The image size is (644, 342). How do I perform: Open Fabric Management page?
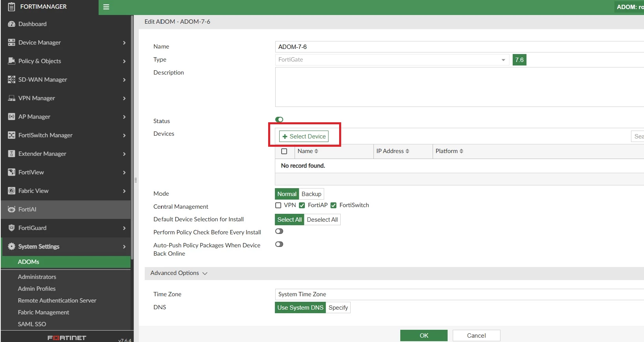[x=43, y=312]
